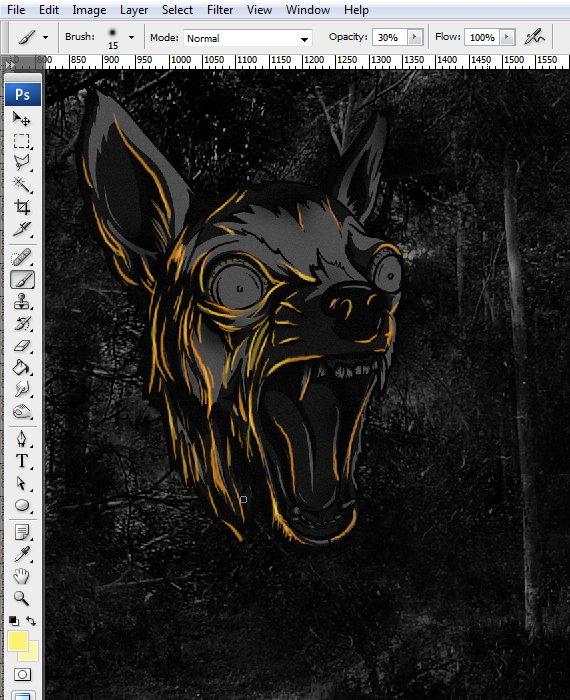Select the Rectangular Marquee tool
This screenshot has width=570, height=700.
(x=21, y=141)
